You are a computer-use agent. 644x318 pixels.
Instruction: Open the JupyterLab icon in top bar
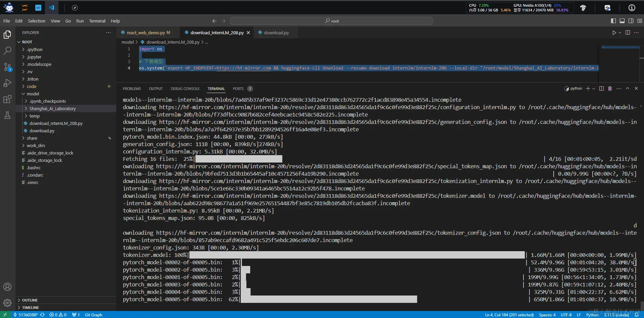point(25,8)
